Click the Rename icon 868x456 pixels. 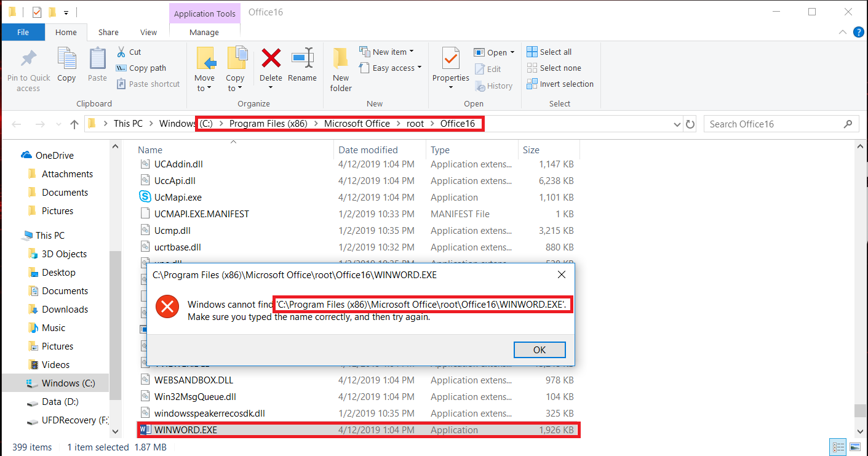(303, 58)
